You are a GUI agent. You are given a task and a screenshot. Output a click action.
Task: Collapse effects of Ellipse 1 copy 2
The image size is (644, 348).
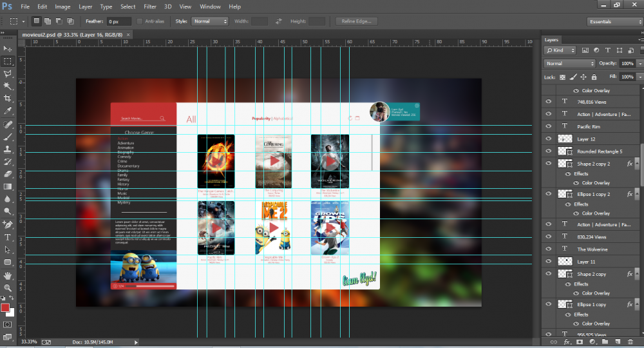tap(637, 194)
